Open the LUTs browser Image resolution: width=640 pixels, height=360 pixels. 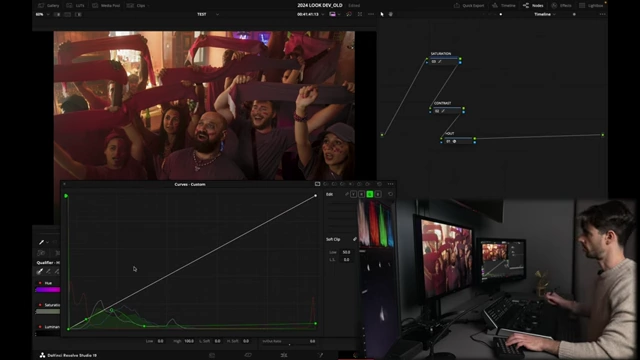point(76,5)
